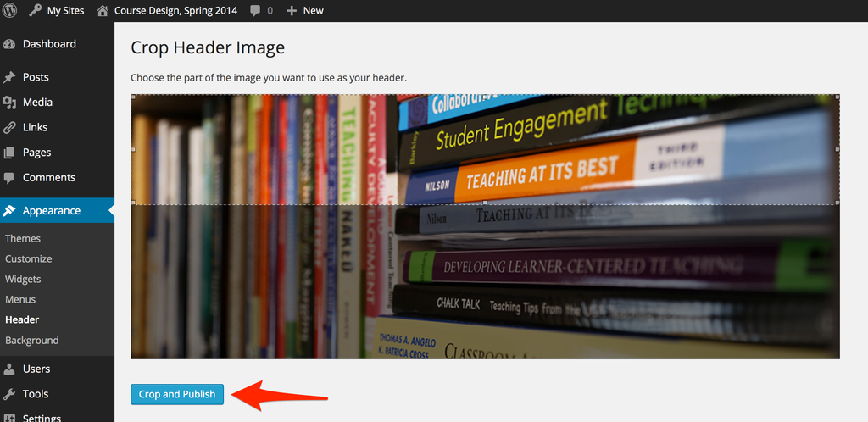Click the top-right crop selection handle

point(837,97)
